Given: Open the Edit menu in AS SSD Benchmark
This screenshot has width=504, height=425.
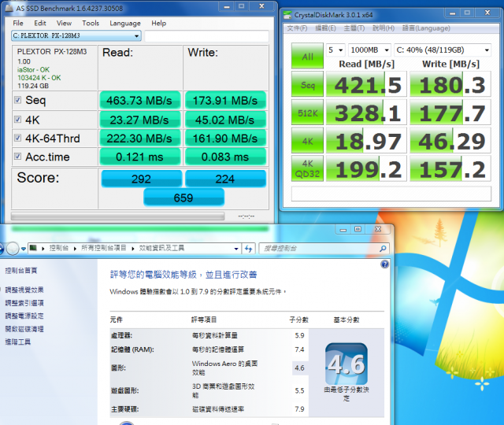Looking at the screenshot, I should (40, 23).
